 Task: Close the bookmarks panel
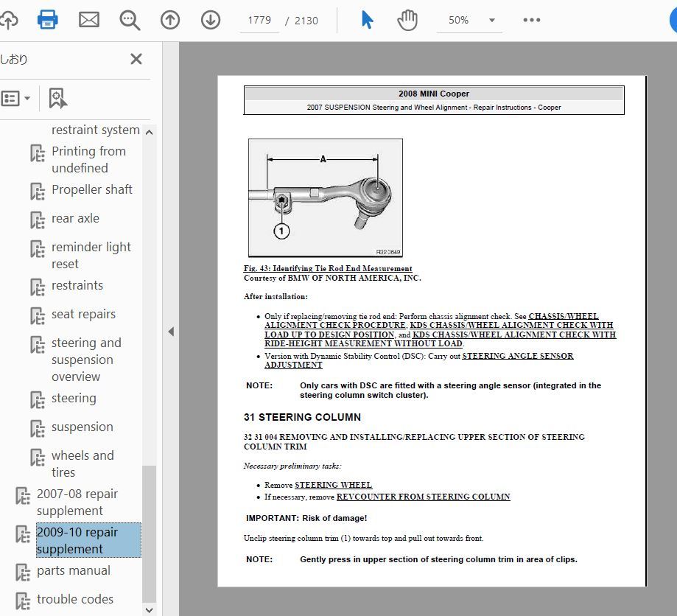point(136,59)
